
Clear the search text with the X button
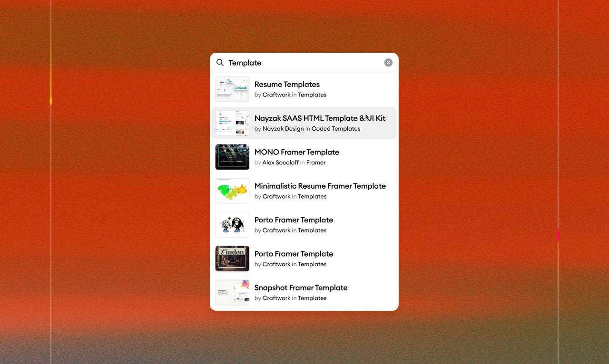click(x=388, y=63)
